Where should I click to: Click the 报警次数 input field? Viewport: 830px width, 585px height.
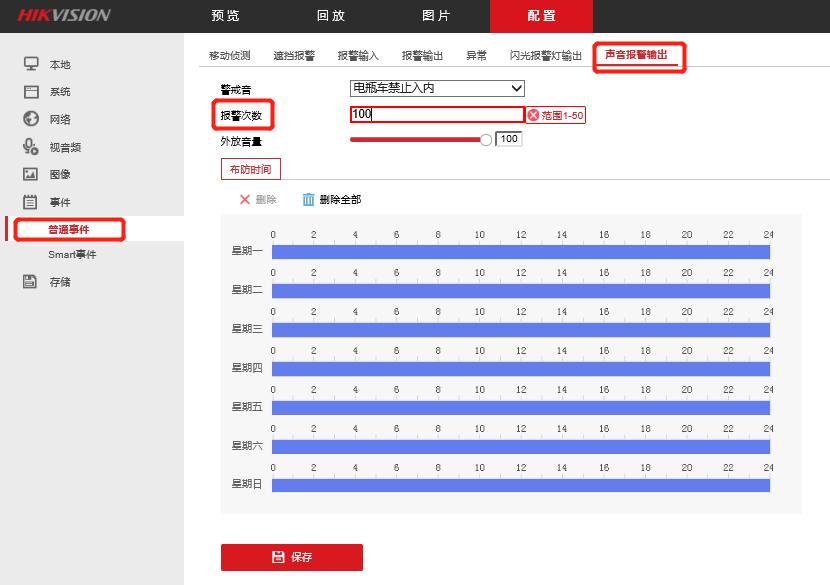[x=435, y=114]
